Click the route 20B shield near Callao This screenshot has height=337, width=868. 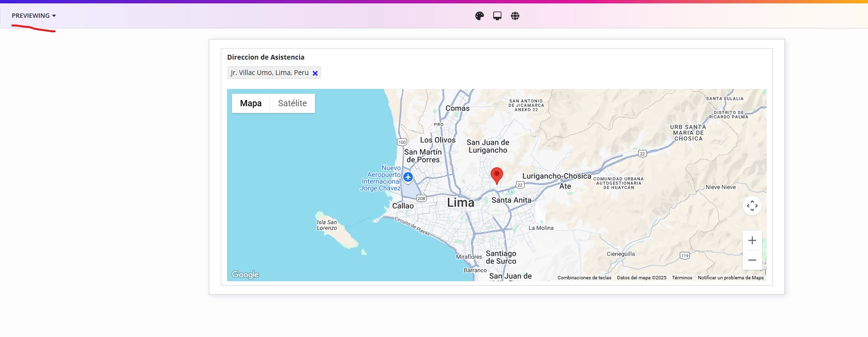(421, 198)
